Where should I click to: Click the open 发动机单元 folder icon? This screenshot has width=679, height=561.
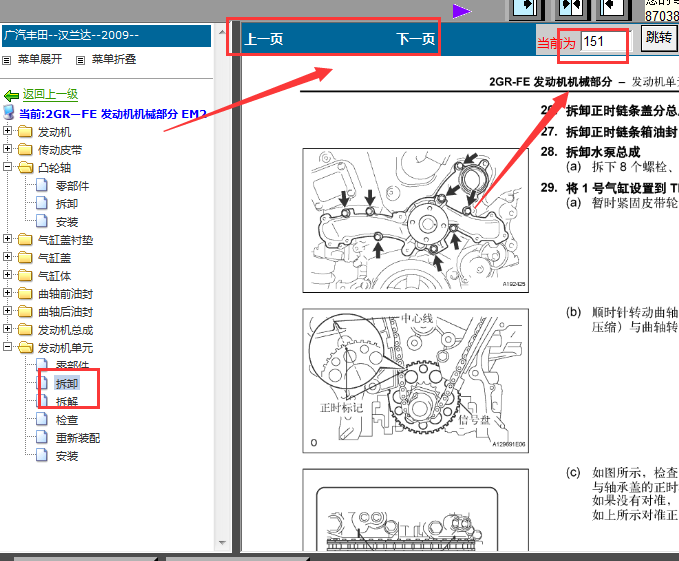[x=26, y=348]
